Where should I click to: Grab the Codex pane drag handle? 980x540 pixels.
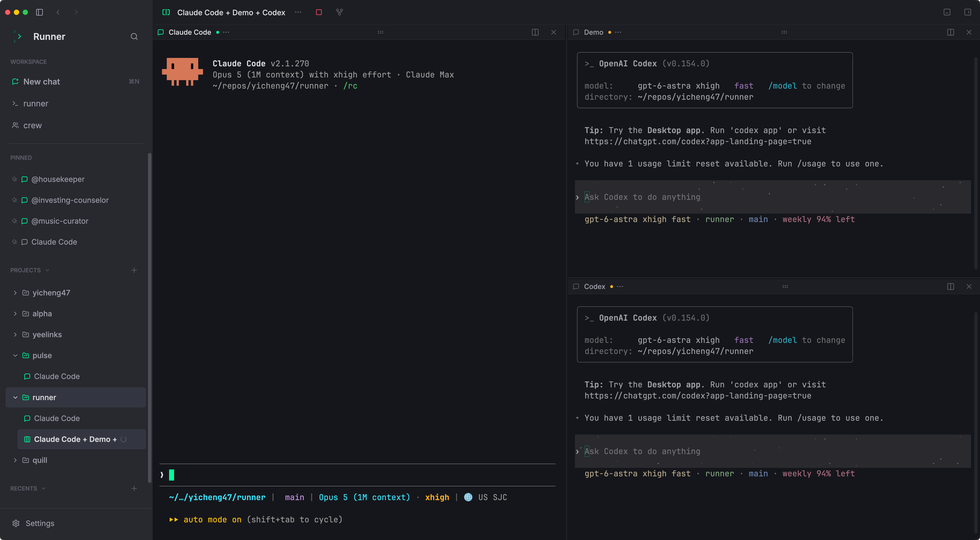tap(785, 286)
